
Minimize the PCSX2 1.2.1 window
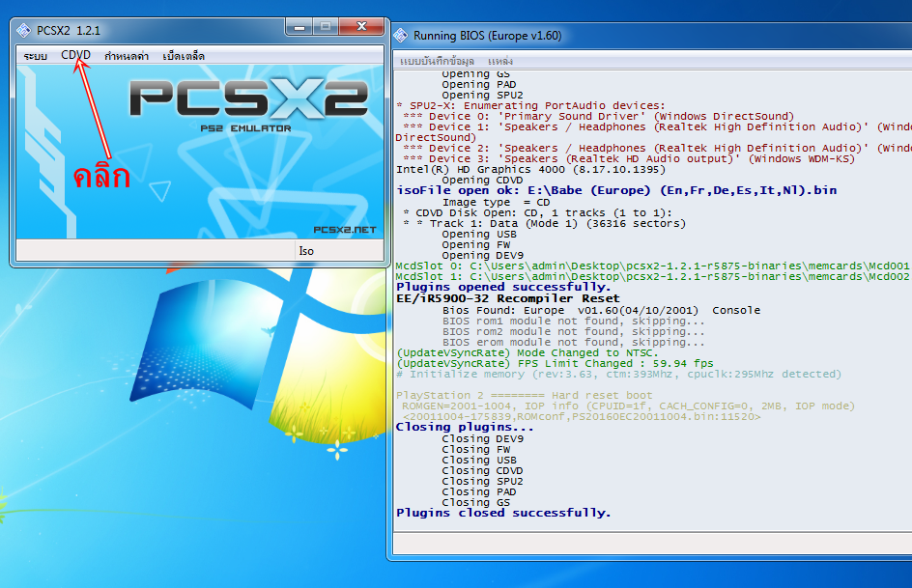point(299,27)
